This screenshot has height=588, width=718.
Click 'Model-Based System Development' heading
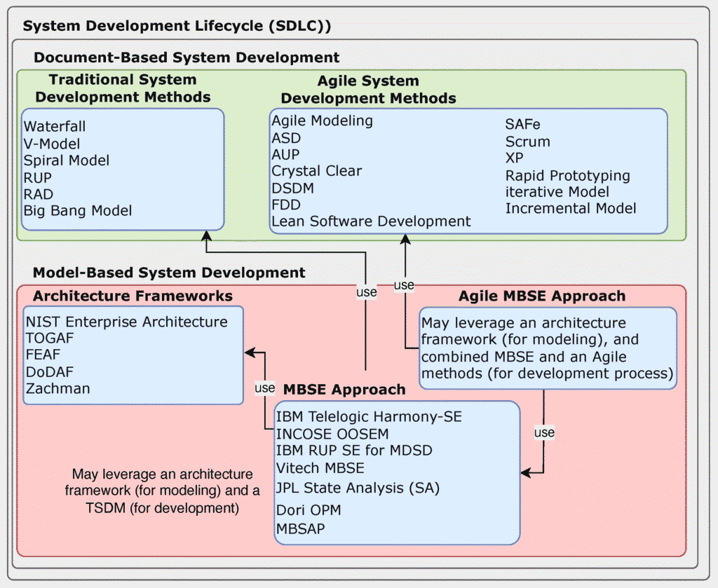[x=169, y=273]
